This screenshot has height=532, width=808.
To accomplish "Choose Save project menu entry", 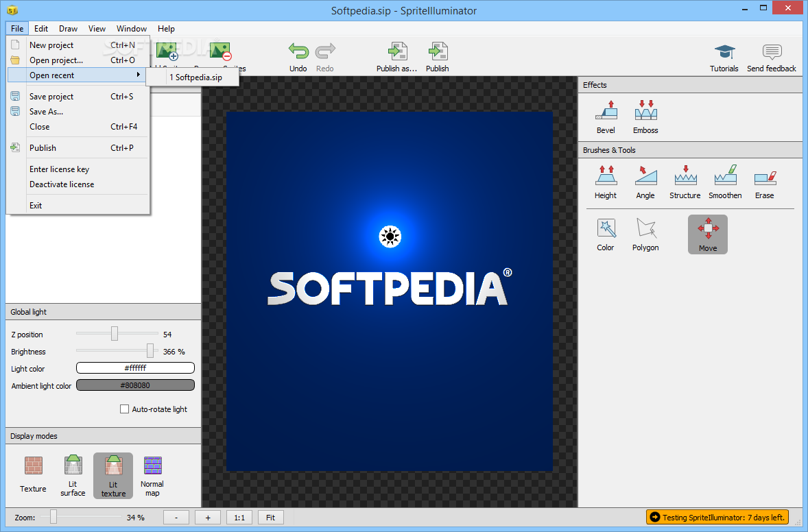I will 78,96.
